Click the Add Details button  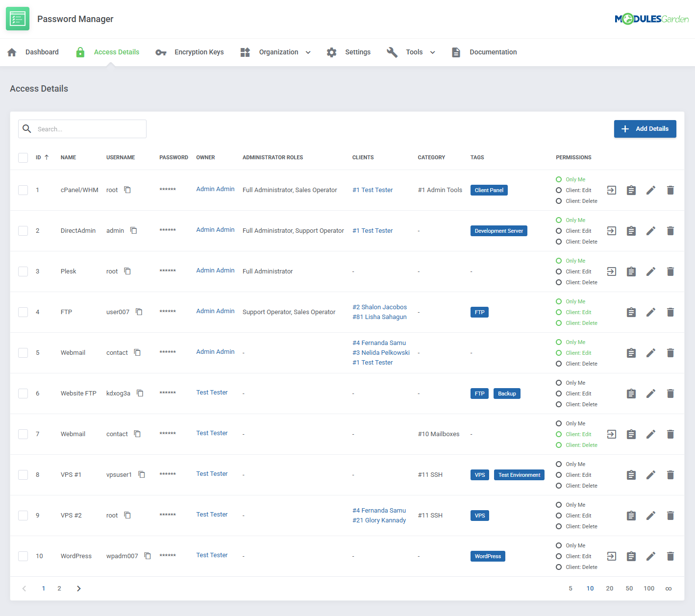(645, 129)
